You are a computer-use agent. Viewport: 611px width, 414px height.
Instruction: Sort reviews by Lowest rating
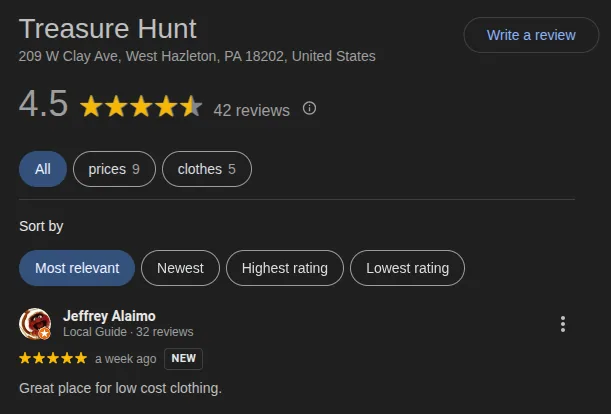pyautogui.click(x=407, y=268)
